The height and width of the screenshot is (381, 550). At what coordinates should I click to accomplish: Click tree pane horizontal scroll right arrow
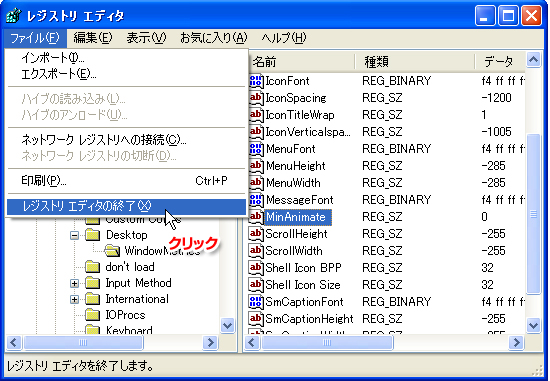pos(210,342)
